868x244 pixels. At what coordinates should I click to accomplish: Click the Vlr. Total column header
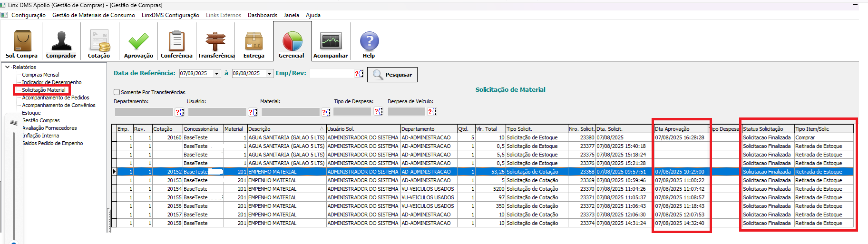(x=490, y=129)
